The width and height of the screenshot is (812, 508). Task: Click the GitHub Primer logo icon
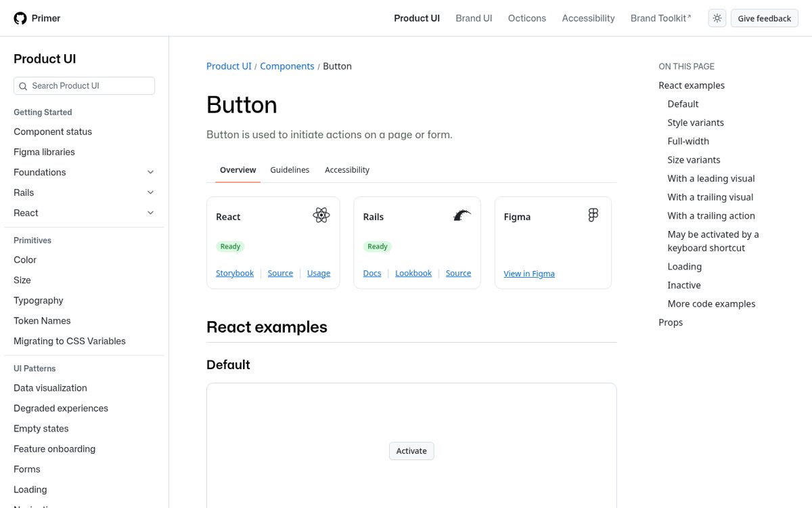pos(20,18)
